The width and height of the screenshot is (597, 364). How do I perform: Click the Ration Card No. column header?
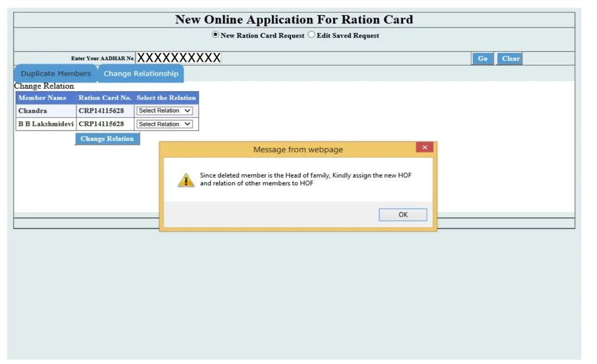point(105,98)
